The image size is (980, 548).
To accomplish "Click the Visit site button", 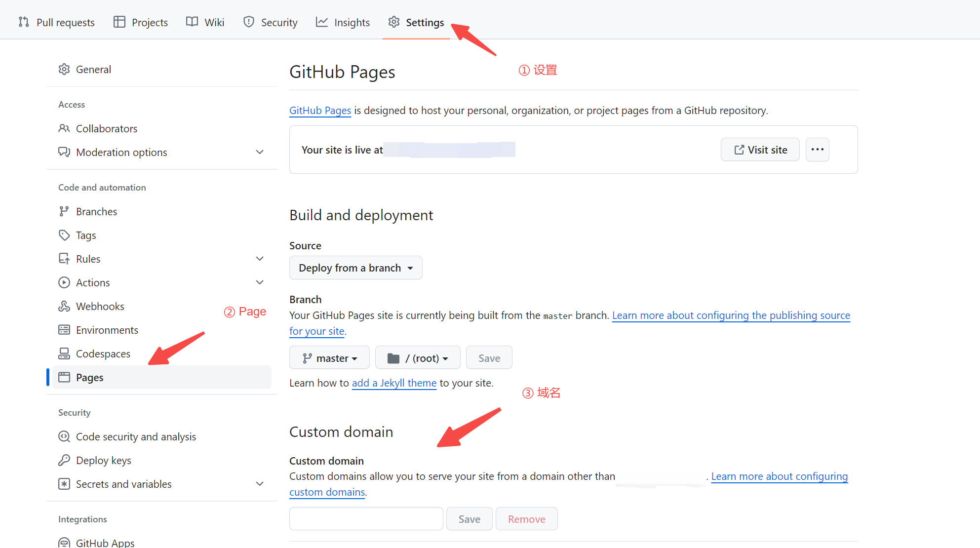I will 760,150.
